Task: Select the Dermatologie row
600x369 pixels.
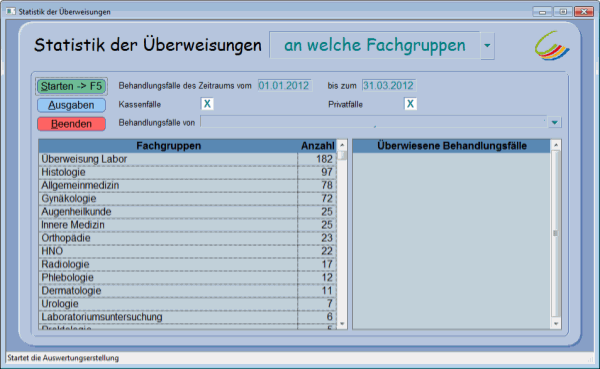Action: coord(188,291)
